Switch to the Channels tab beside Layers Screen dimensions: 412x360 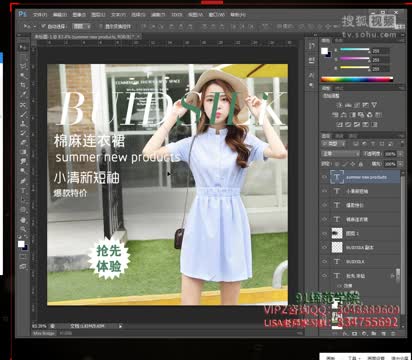[339, 136]
